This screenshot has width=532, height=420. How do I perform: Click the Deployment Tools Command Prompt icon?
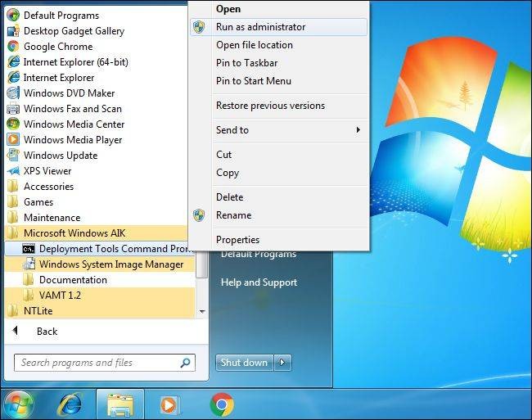click(x=29, y=249)
